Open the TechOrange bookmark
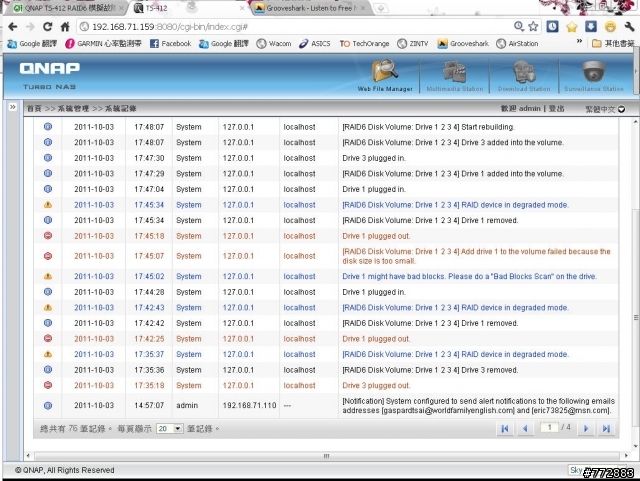640x481 pixels. point(364,43)
